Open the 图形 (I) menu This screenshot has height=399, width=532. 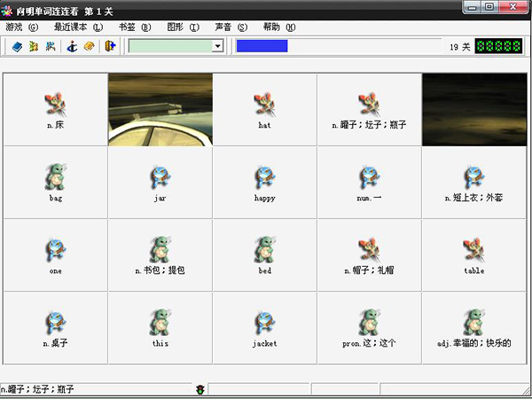pyautogui.click(x=184, y=27)
